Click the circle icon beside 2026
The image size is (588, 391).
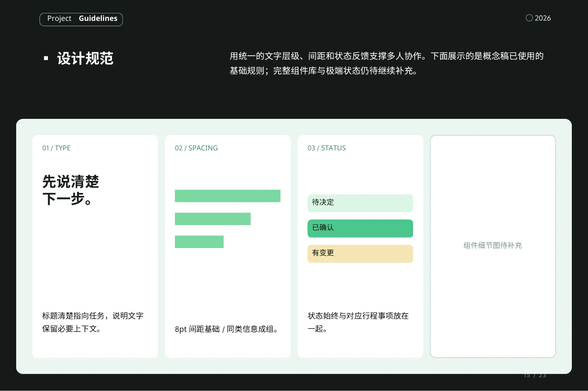click(x=529, y=18)
